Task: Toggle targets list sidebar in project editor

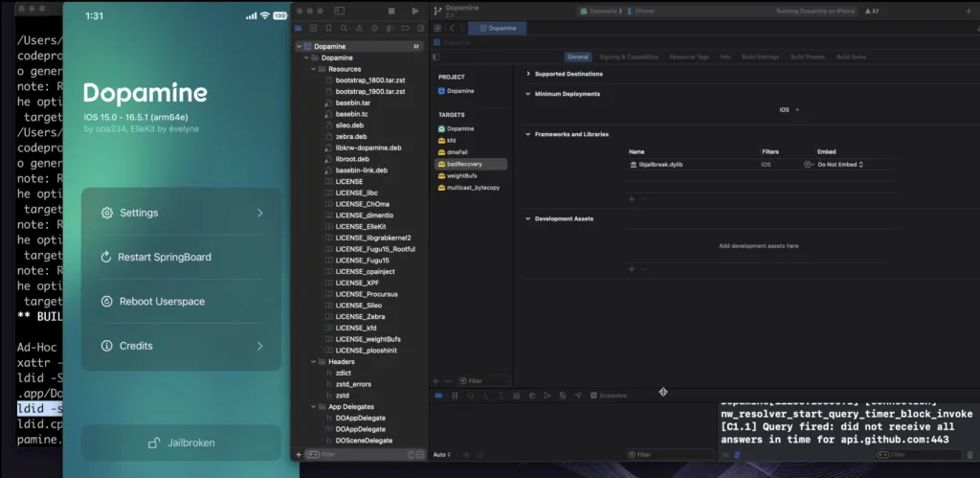Action: pos(436,57)
